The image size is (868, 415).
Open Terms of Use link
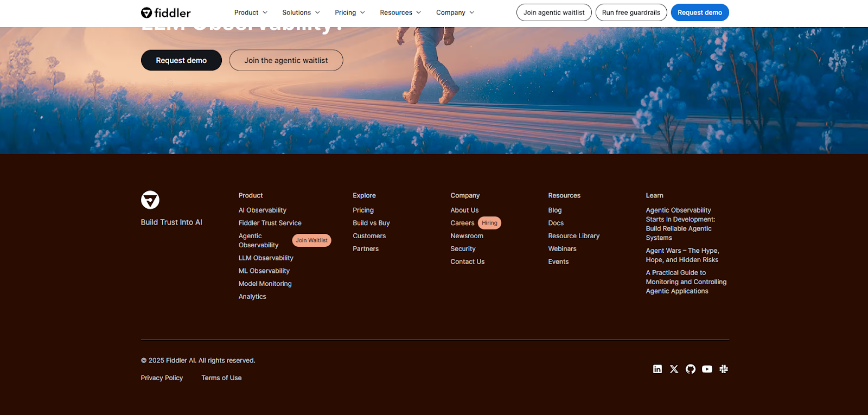221,378
